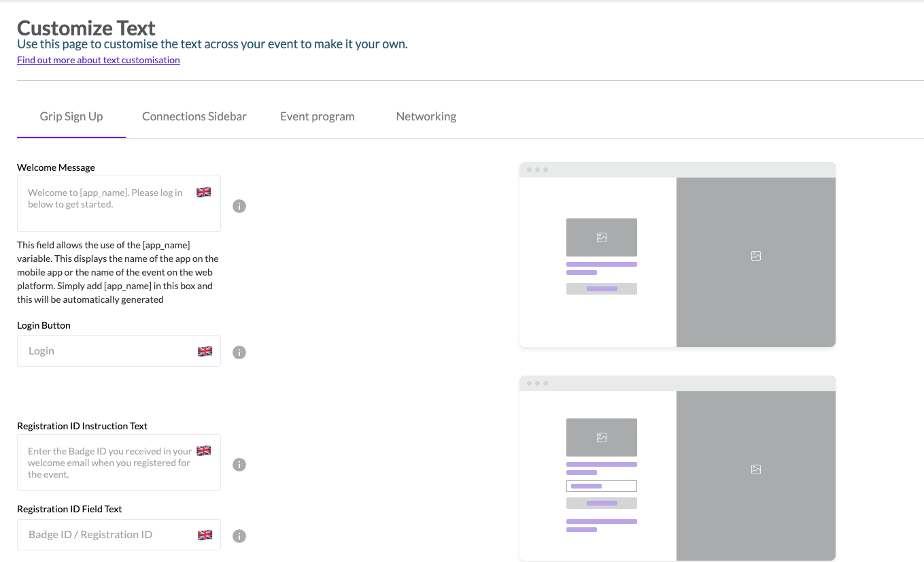This screenshot has width=924, height=562.
Task: Click the info icon beside Welcome Message
Action: coord(239,206)
